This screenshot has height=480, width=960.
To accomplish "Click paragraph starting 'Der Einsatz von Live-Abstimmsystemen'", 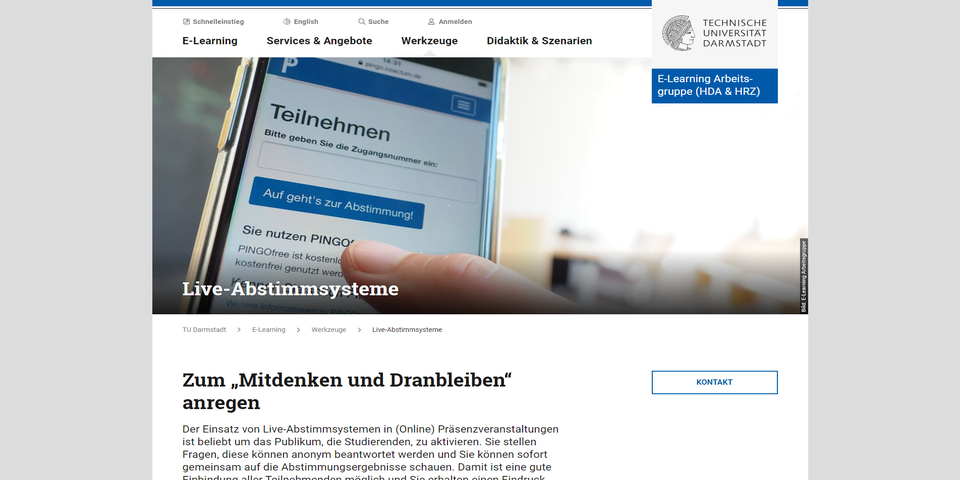I will click(x=370, y=454).
